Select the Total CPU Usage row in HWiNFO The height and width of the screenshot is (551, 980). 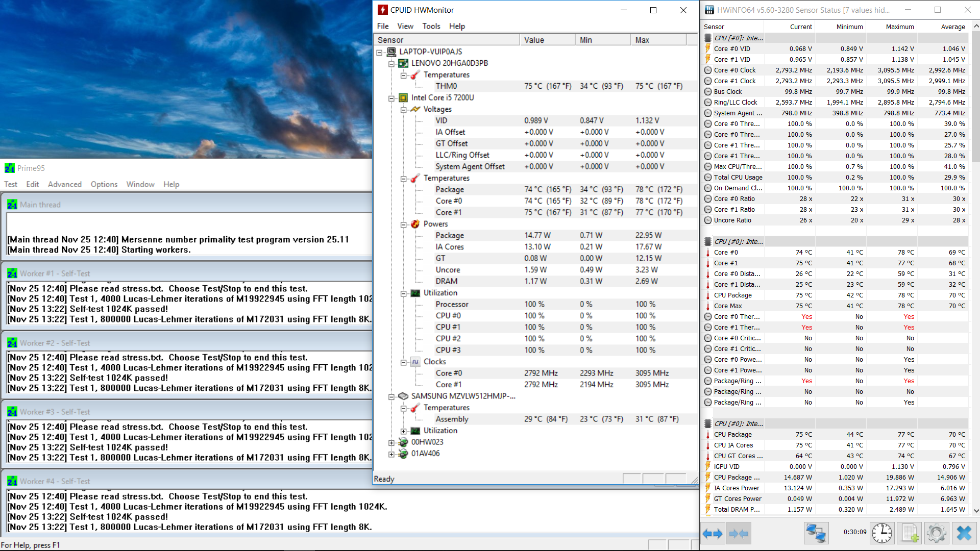[x=835, y=177]
